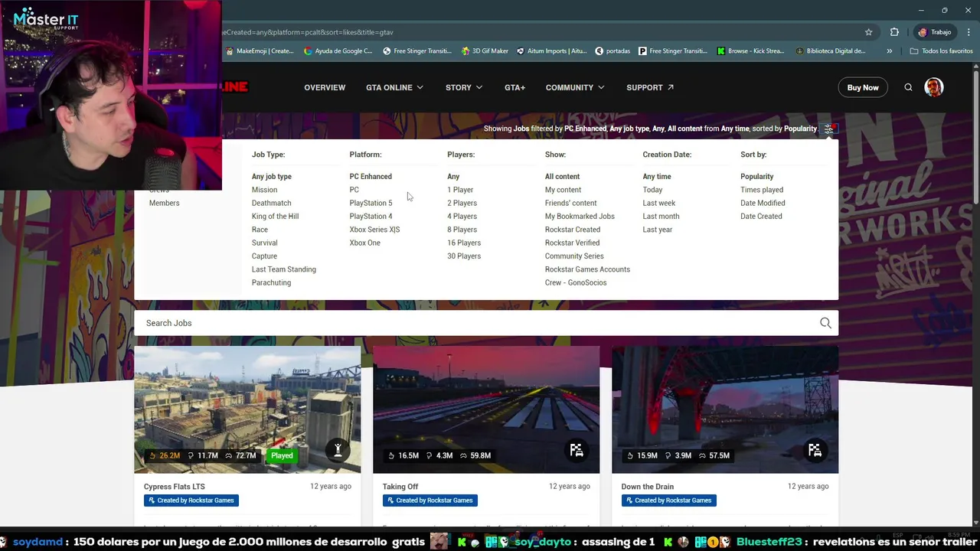Image resolution: width=980 pixels, height=551 pixels.
Task: Expand the Story menu
Action: [x=464, y=87]
